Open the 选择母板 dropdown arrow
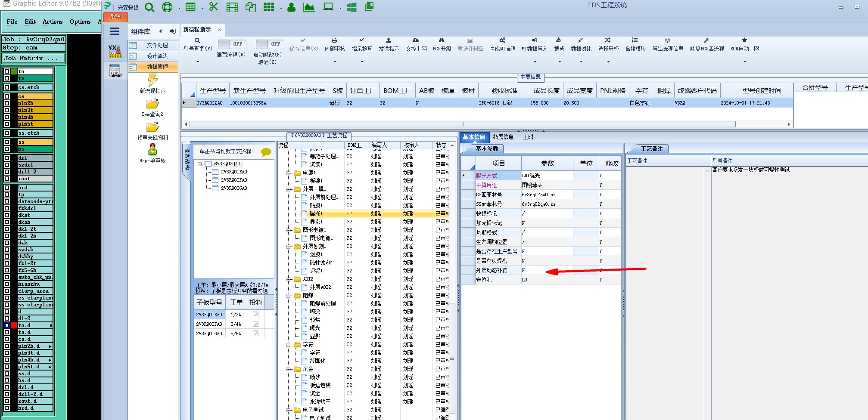Viewport: 868px width, 420px height. [x=608, y=62]
